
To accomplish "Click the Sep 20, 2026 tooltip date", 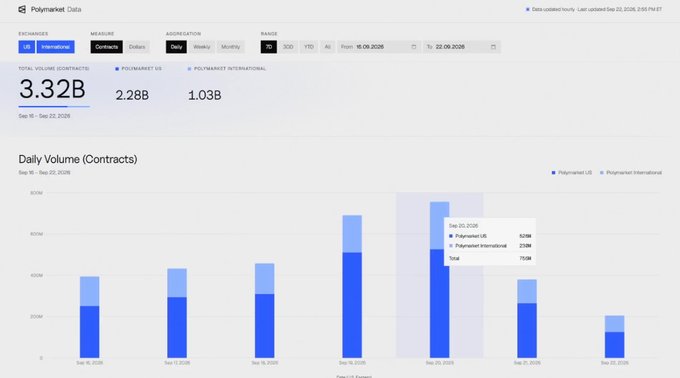I will coord(463,226).
